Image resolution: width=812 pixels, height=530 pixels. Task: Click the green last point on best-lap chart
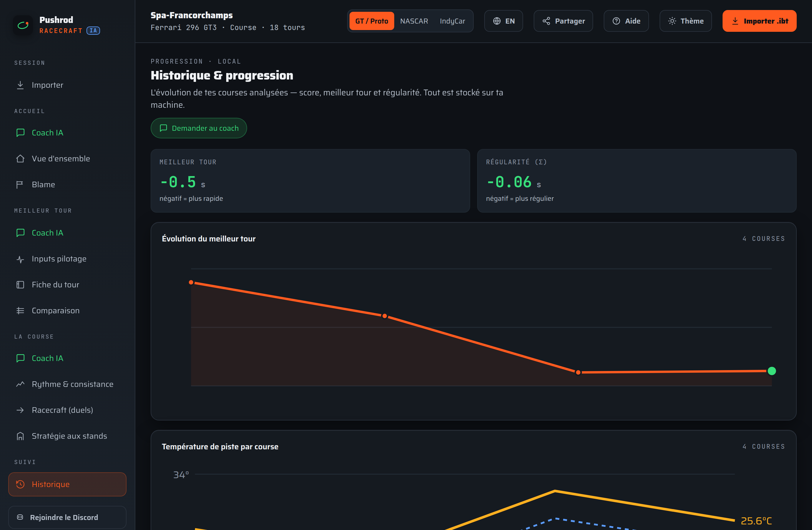click(772, 371)
